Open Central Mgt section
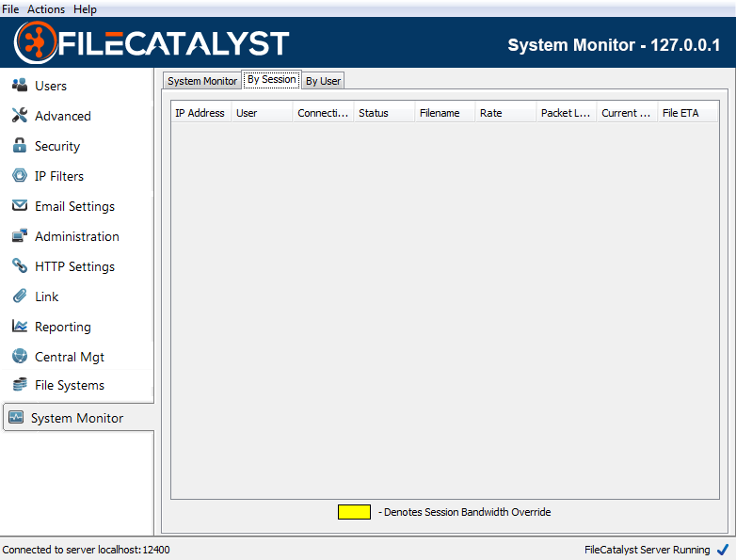736x560 pixels. pyautogui.click(x=70, y=357)
